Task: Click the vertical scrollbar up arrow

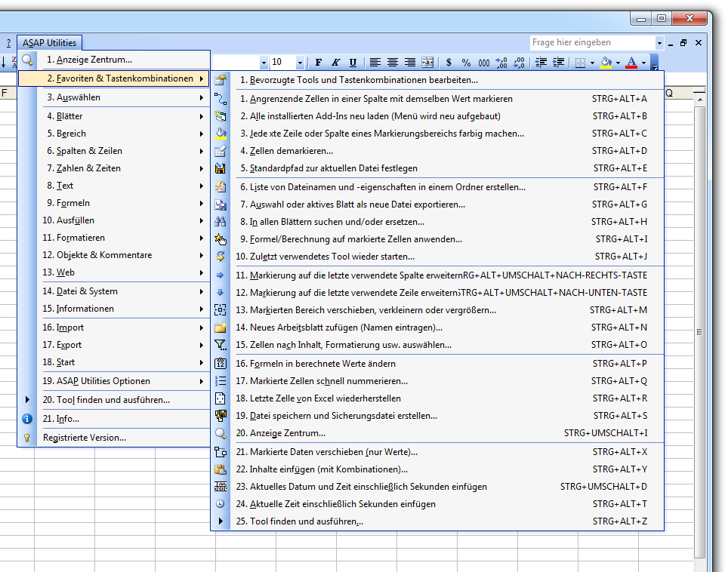Action: (700, 100)
